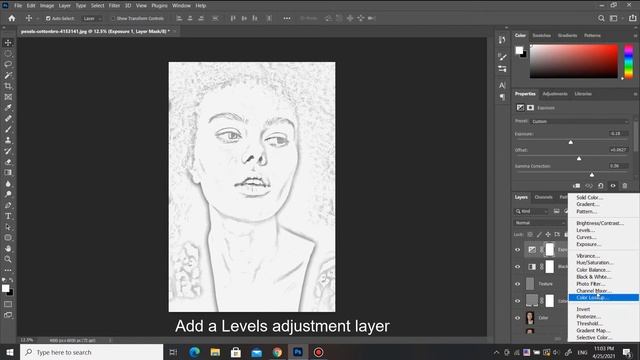640x360 pixels.
Task: Select the Path Selection tool
Action: pyautogui.click(x=8, y=227)
